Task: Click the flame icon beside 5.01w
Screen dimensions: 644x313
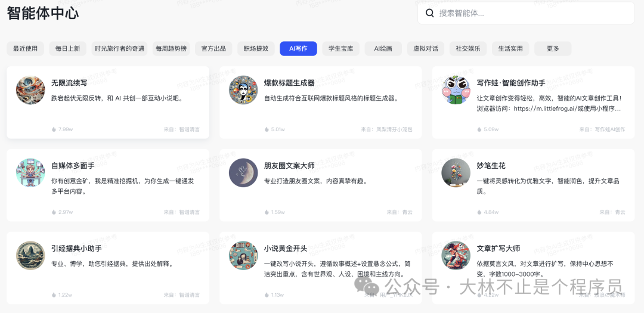Action: click(x=267, y=129)
